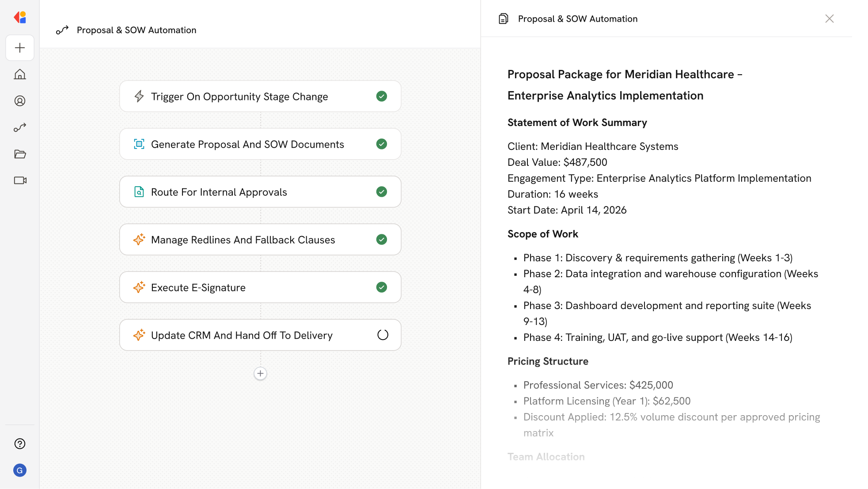Screen dimensions: 868x489
Task: Click the Proposal & SOW Automation breadcrumb title
Action: coord(136,30)
